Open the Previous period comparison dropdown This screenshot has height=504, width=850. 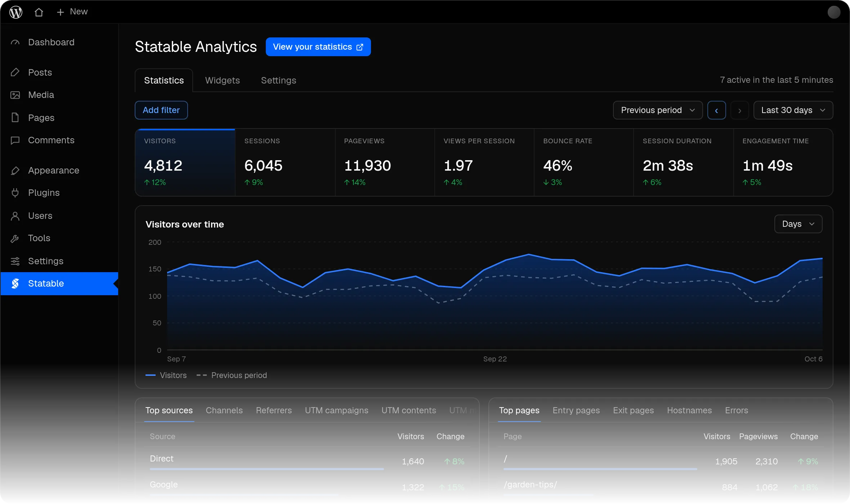pos(658,110)
